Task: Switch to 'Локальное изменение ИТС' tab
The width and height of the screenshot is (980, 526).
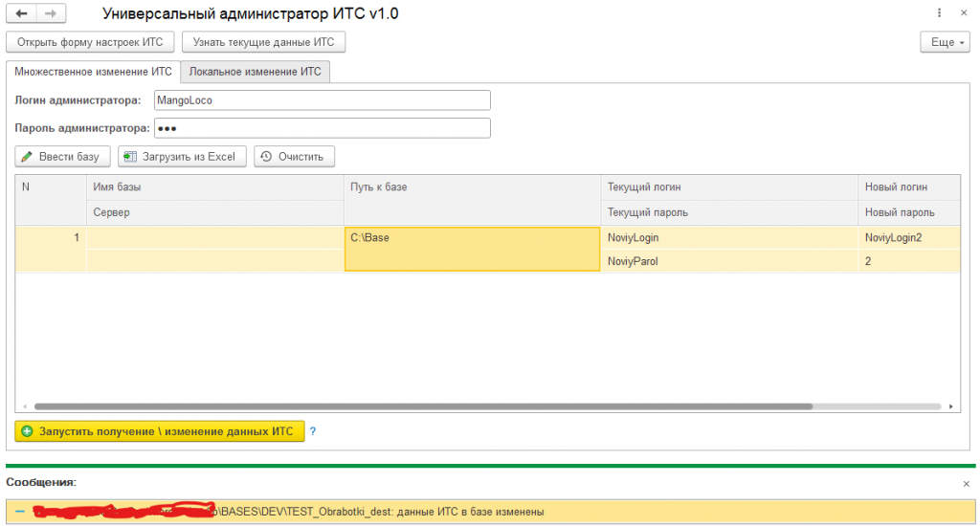Action: (x=255, y=72)
